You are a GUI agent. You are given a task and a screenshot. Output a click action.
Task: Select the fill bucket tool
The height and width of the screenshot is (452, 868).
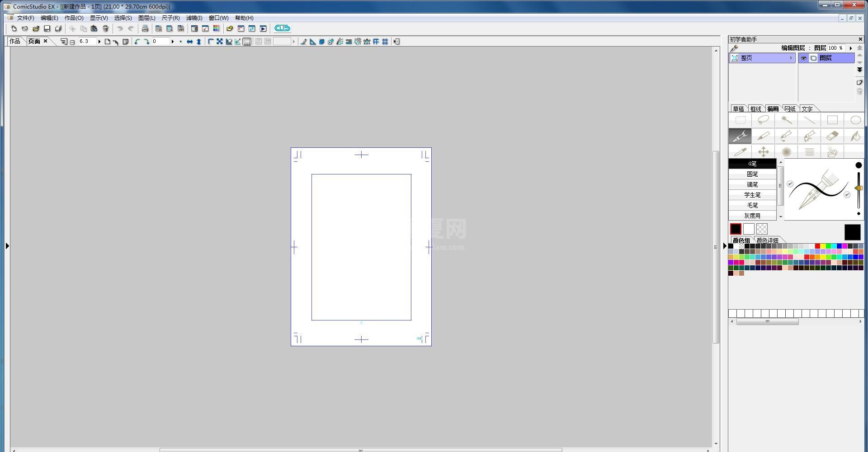coord(855,136)
